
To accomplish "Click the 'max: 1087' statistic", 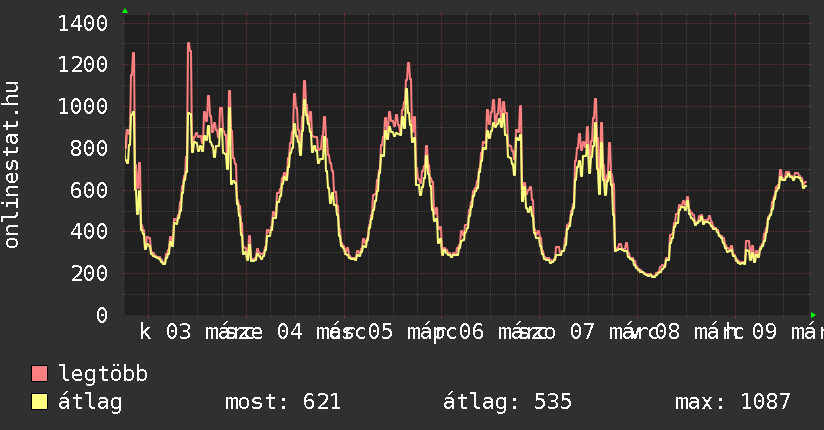I will [x=732, y=402].
